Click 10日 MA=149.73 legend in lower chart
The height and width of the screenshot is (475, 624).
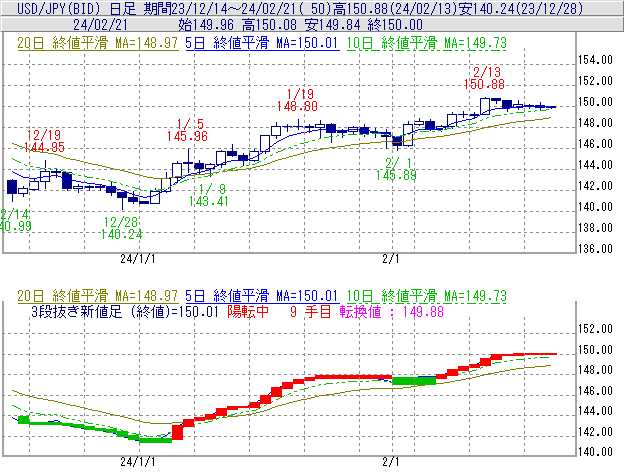click(x=427, y=296)
